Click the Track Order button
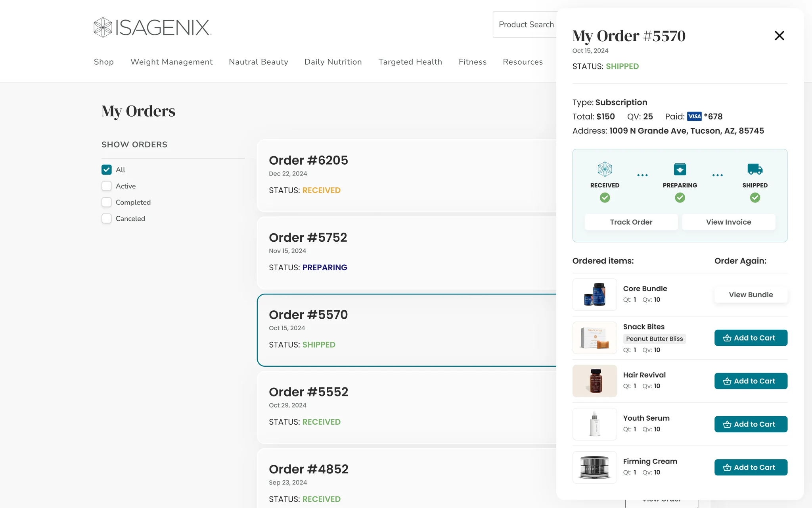Image resolution: width=812 pixels, height=508 pixels. [631, 222]
